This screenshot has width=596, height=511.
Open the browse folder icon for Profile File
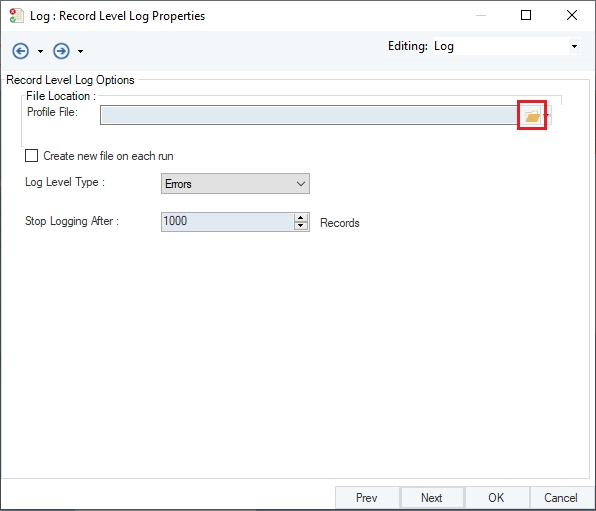click(x=532, y=116)
